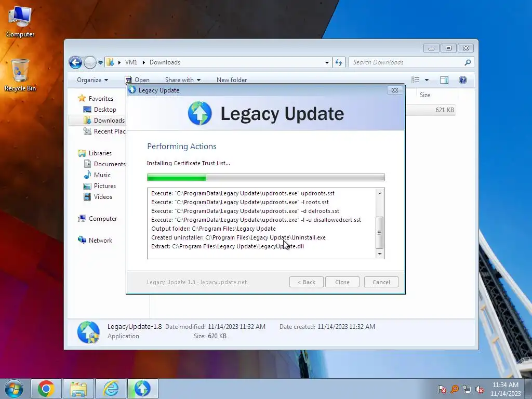Click the Legacy Update globe logo
Viewport: 532px width, 399px height.
click(200, 113)
